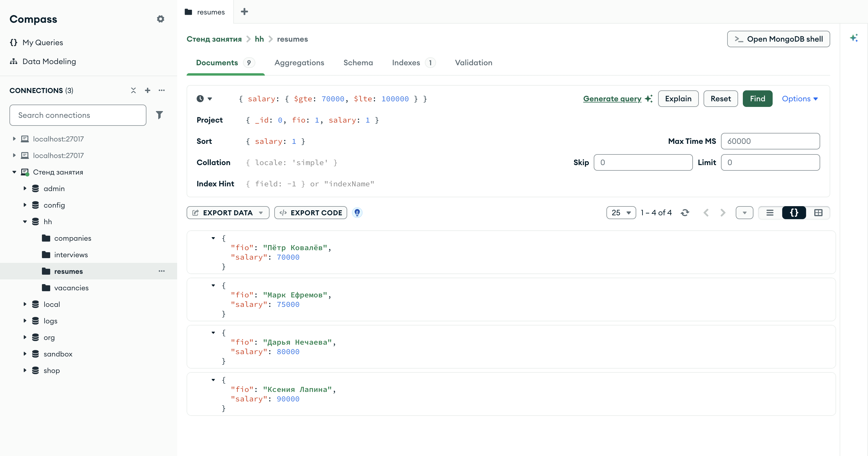This screenshot has height=456, width=868.
Task: Open the expand/collapse all documents dropdown
Action: tap(744, 213)
